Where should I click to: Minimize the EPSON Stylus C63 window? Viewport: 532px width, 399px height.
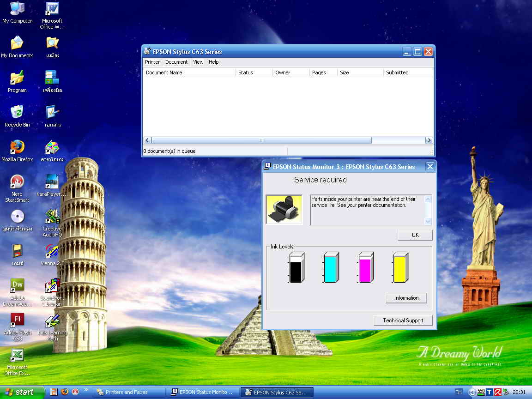[x=407, y=52]
